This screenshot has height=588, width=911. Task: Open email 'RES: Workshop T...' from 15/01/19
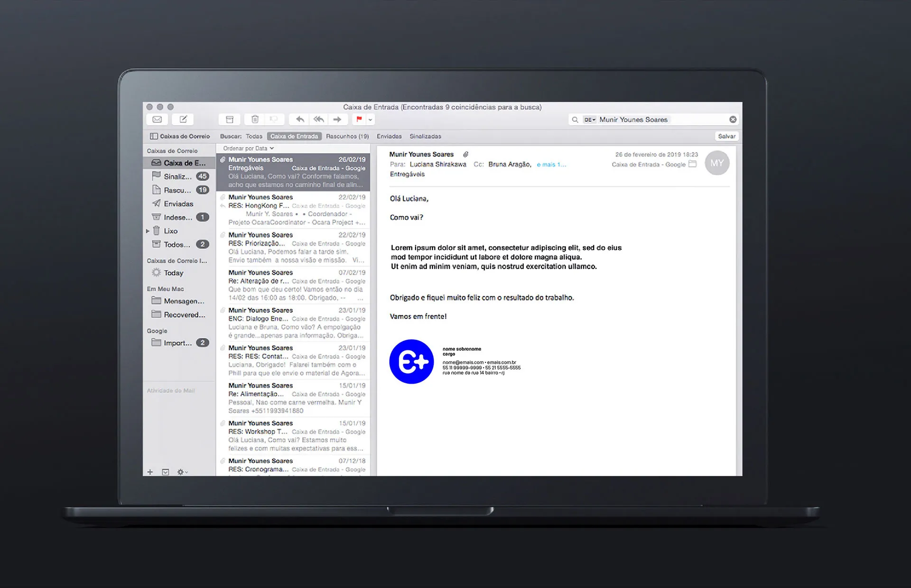pos(294,435)
